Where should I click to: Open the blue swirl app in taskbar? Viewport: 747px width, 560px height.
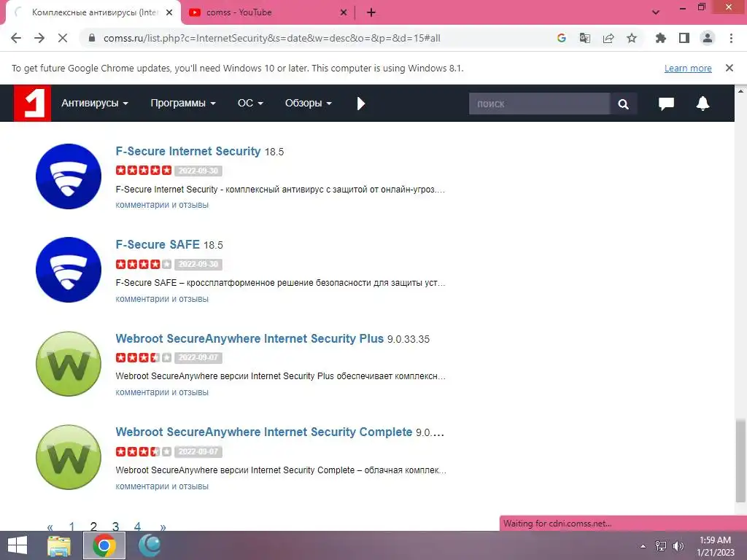[150, 545]
